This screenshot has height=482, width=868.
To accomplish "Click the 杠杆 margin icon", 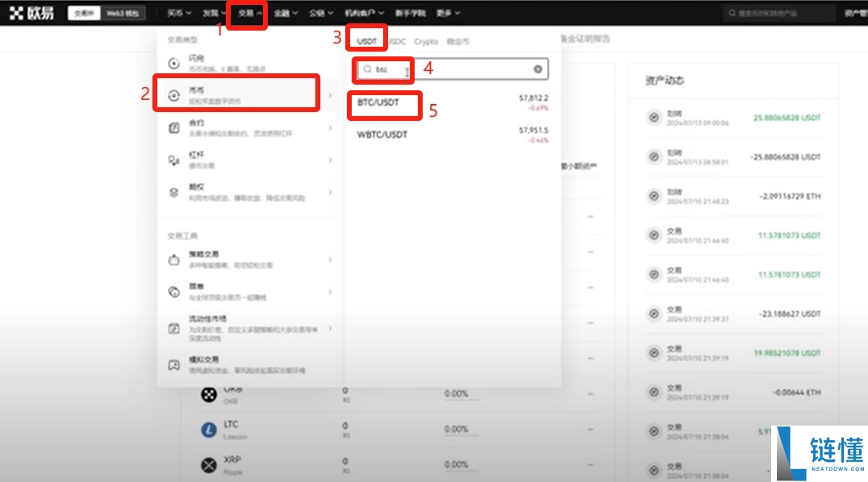I will (173, 160).
